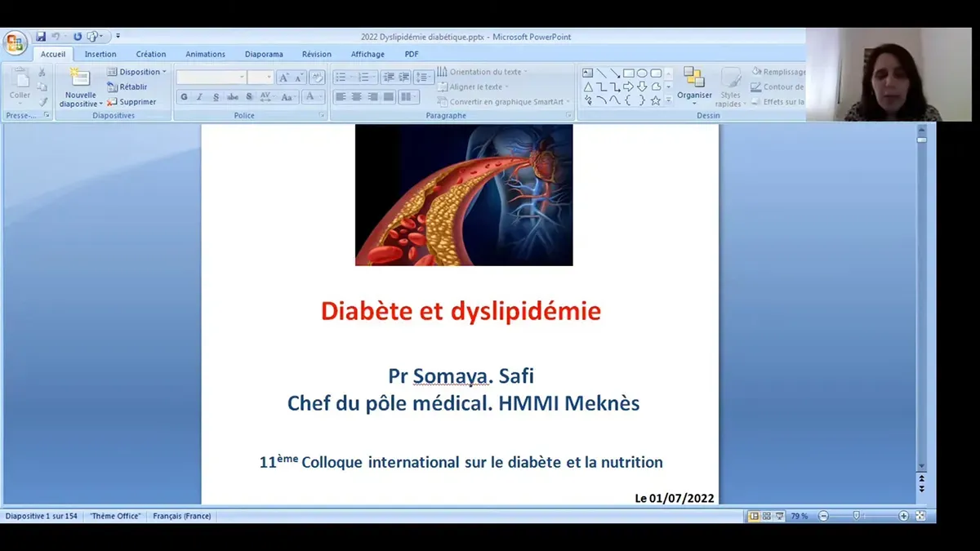Viewport: 980px width, 551px height.
Task: Increase font size with large A
Action: 283,78
